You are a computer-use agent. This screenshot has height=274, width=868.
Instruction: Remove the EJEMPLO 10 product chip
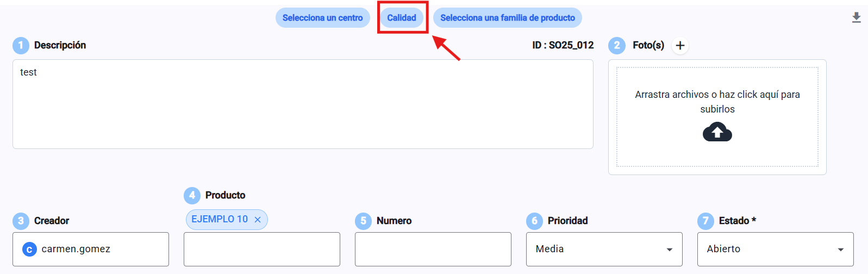[258, 220]
